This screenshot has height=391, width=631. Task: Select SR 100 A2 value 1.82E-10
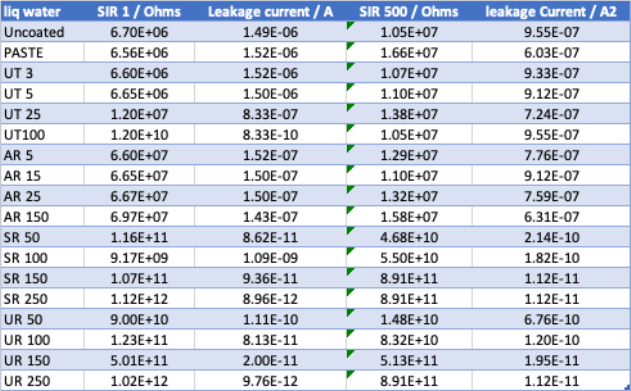[552, 258]
